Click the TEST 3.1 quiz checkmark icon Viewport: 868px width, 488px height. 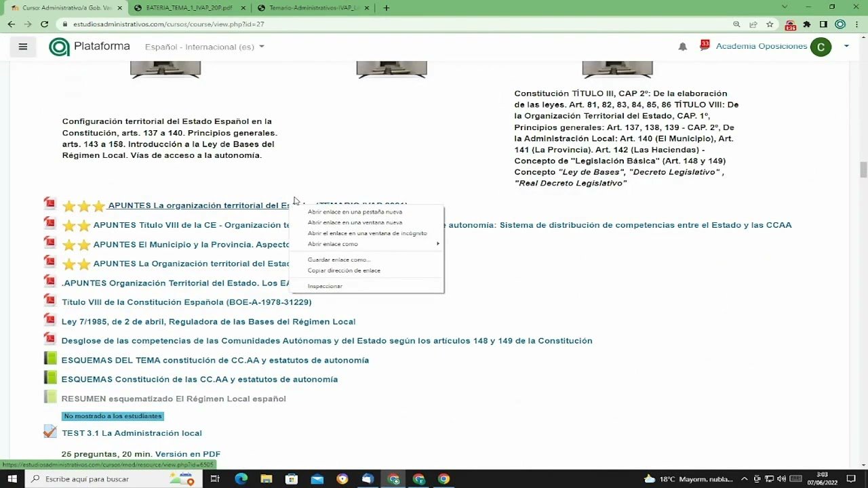(x=50, y=432)
